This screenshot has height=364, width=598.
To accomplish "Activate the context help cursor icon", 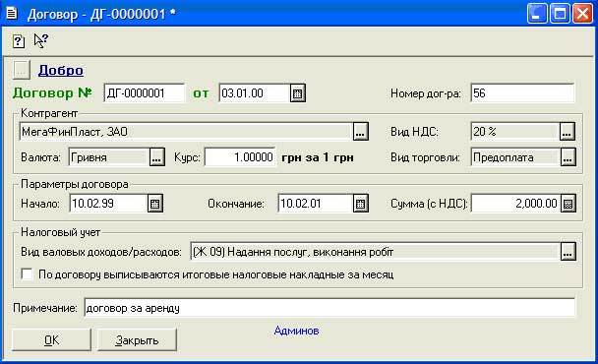I will pos(40,40).
